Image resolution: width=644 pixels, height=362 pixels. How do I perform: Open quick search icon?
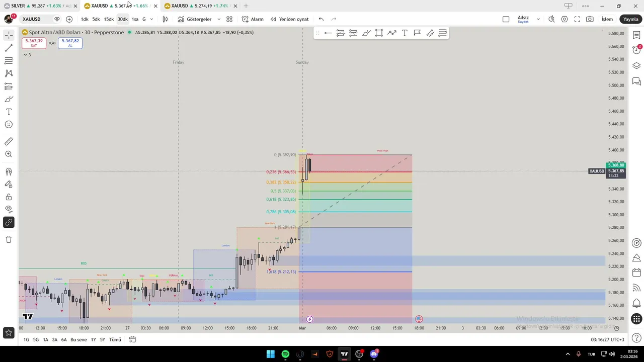[x=551, y=19]
